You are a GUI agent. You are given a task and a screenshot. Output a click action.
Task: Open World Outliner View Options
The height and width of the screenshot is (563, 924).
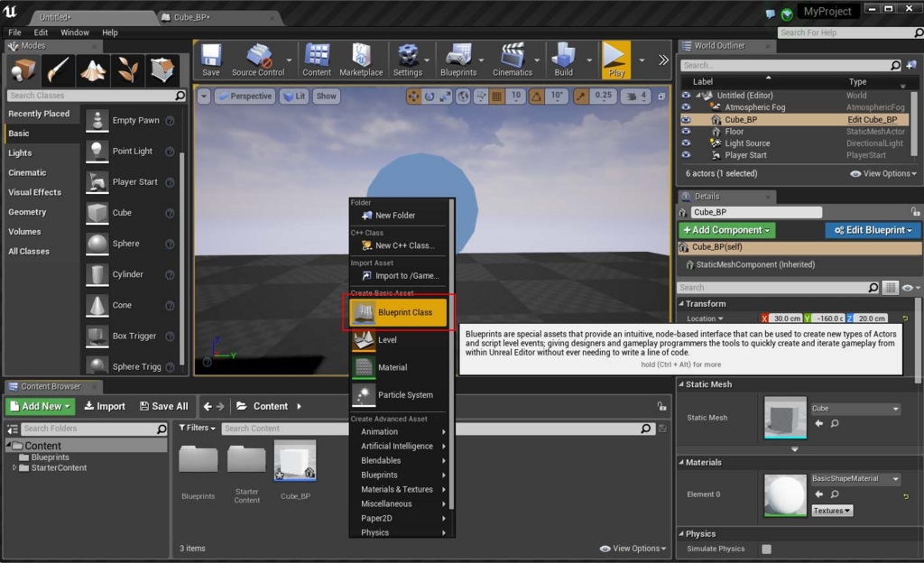(x=883, y=174)
